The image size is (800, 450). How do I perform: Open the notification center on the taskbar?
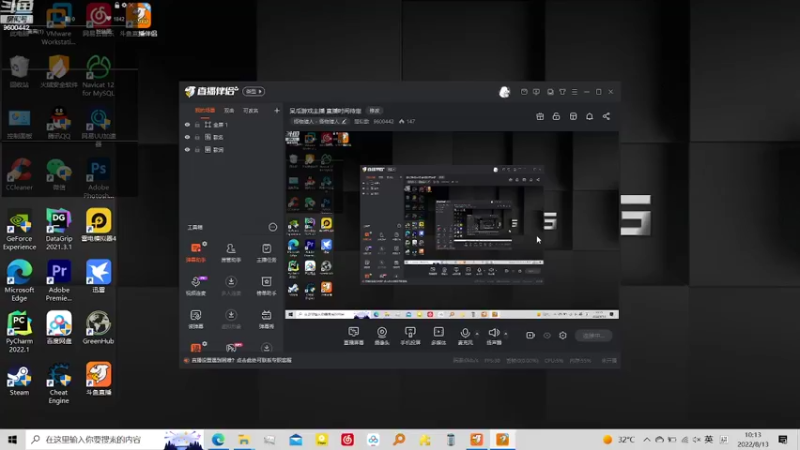click(x=783, y=439)
